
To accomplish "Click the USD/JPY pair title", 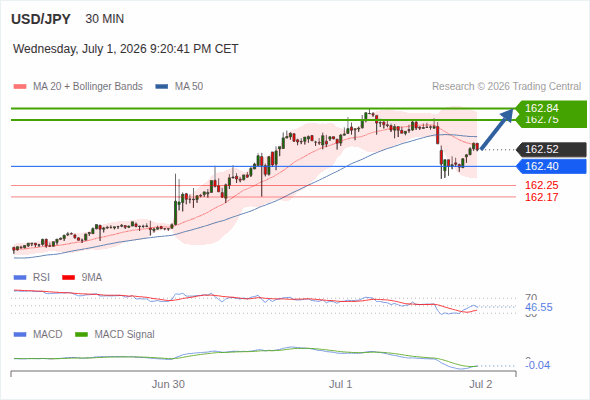I will 41,19.
